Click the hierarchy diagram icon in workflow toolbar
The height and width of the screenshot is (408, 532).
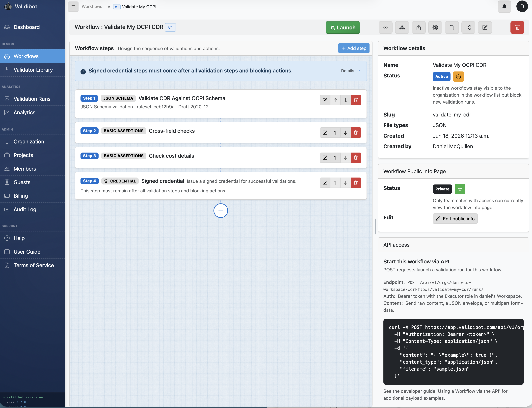click(402, 27)
